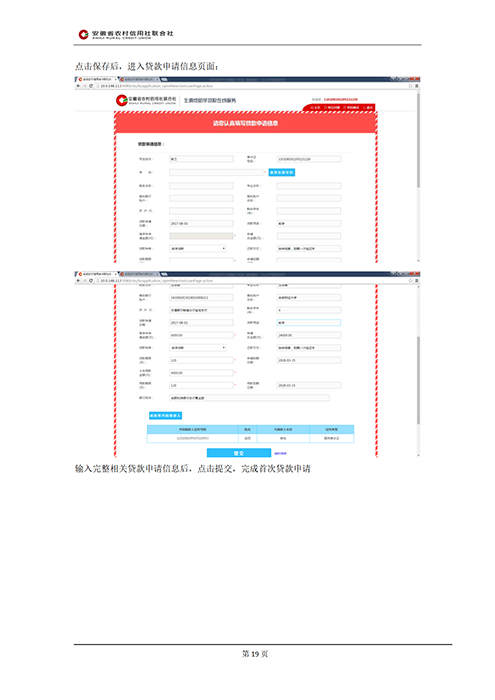
Task: Switch to the second tab in the lower browser
Action: coord(140,274)
